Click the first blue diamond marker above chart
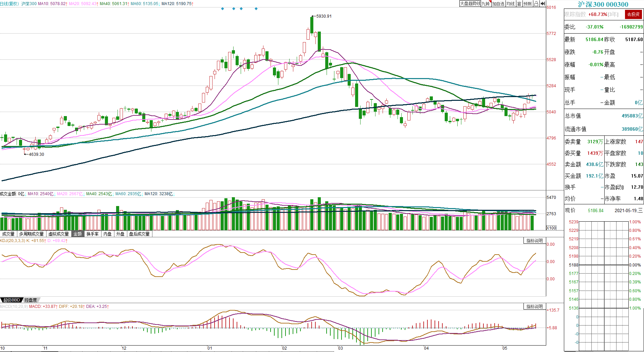 pyautogui.click(x=223, y=9)
